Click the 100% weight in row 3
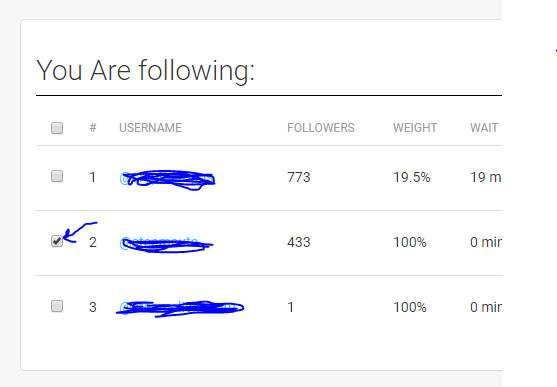This screenshot has height=387, width=557. click(x=410, y=307)
